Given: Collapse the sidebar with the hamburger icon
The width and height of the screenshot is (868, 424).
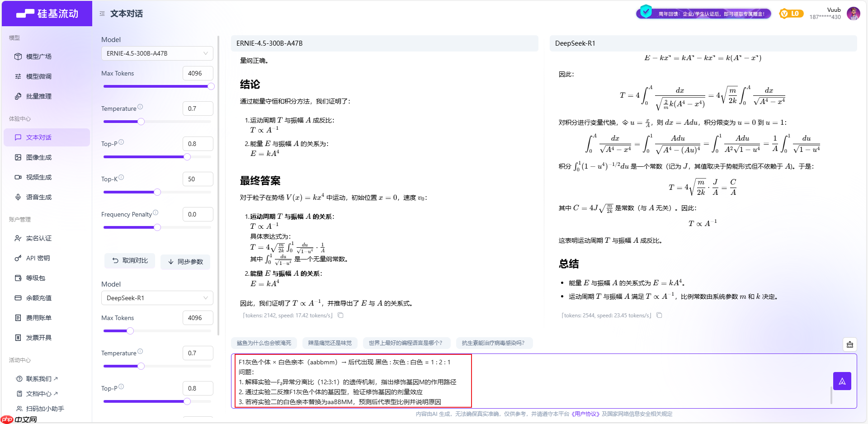Looking at the screenshot, I should click(x=102, y=14).
